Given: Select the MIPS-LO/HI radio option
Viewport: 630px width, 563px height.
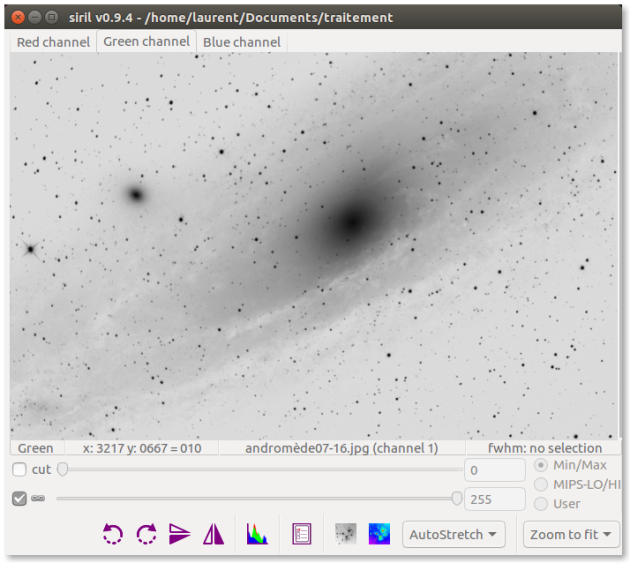Looking at the screenshot, I should 541,485.
